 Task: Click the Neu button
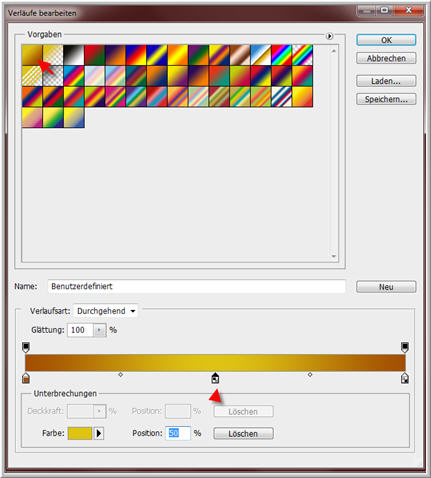coord(386,287)
